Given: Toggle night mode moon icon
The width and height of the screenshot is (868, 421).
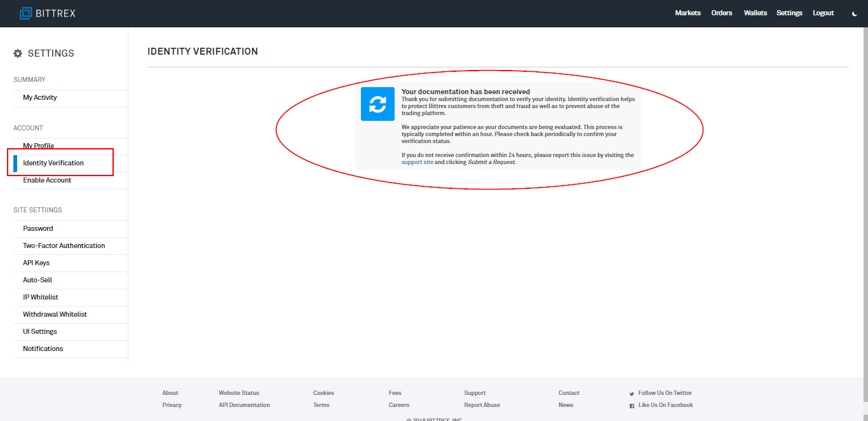Looking at the screenshot, I should tap(855, 13).
